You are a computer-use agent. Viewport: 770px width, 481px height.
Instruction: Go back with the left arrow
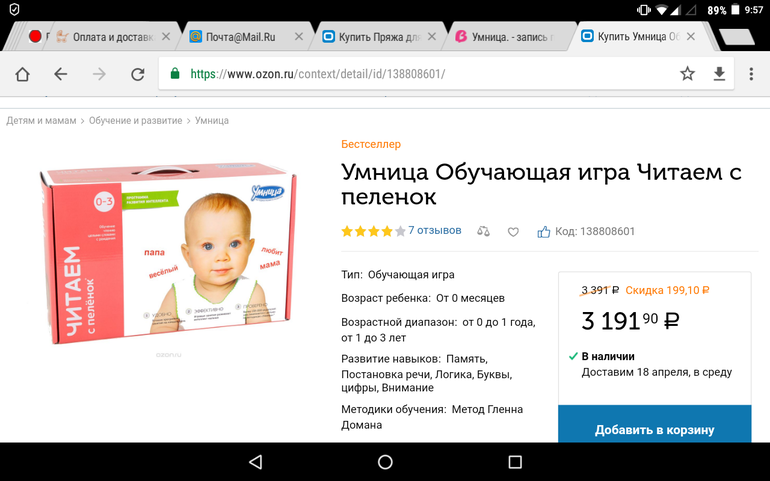click(60, 74)
